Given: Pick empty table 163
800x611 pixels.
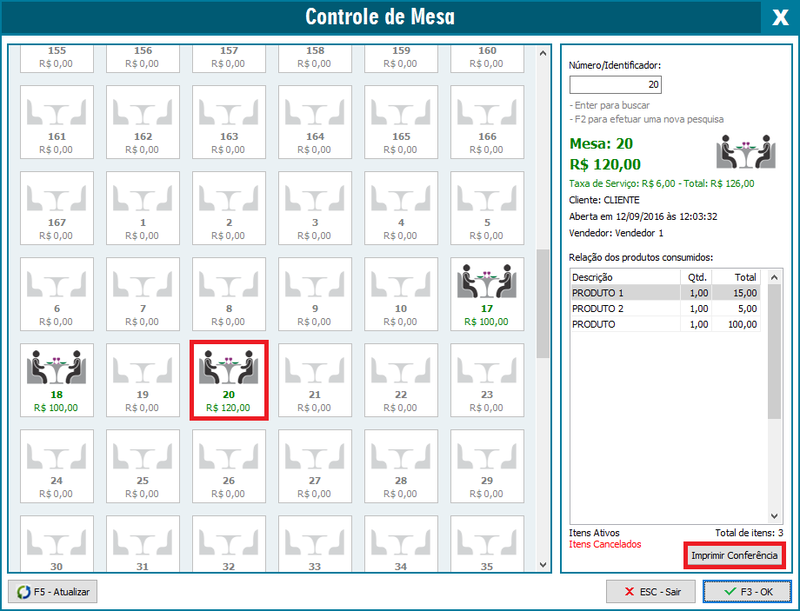Looking at the screenshot, I should 229,122.
